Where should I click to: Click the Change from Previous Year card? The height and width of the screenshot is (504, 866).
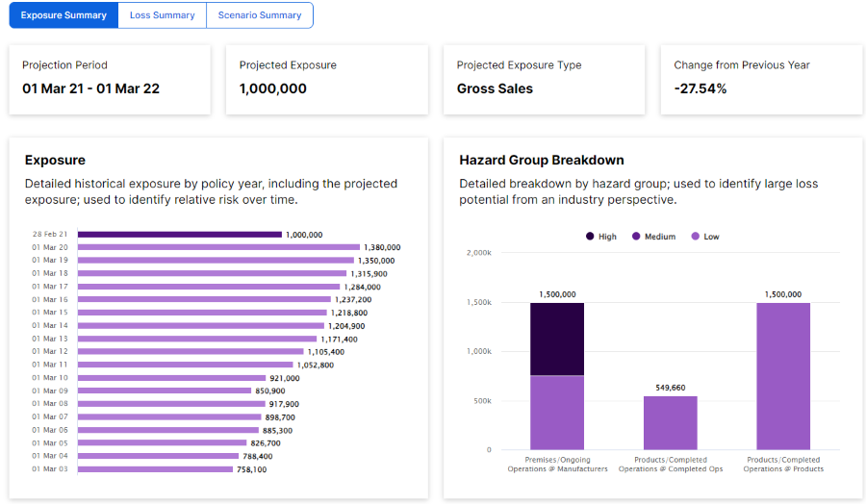tap(761, 79)
